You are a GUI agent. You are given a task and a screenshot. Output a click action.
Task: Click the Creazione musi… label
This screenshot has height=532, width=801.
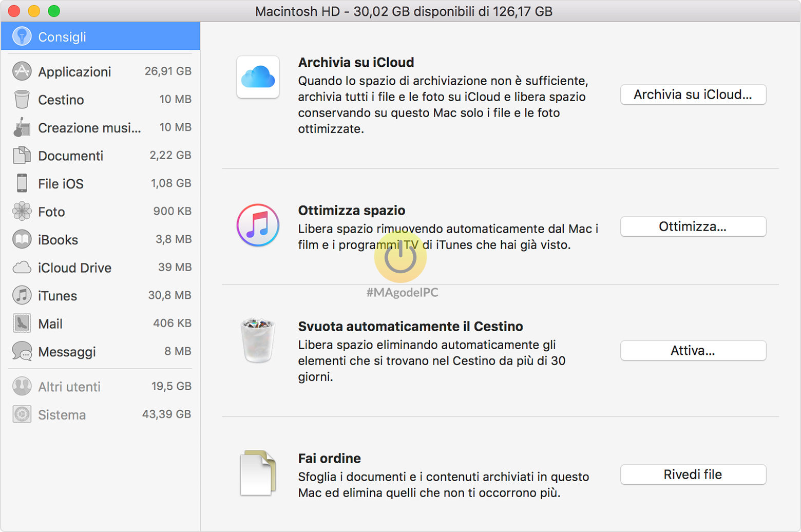coord(89,128)
